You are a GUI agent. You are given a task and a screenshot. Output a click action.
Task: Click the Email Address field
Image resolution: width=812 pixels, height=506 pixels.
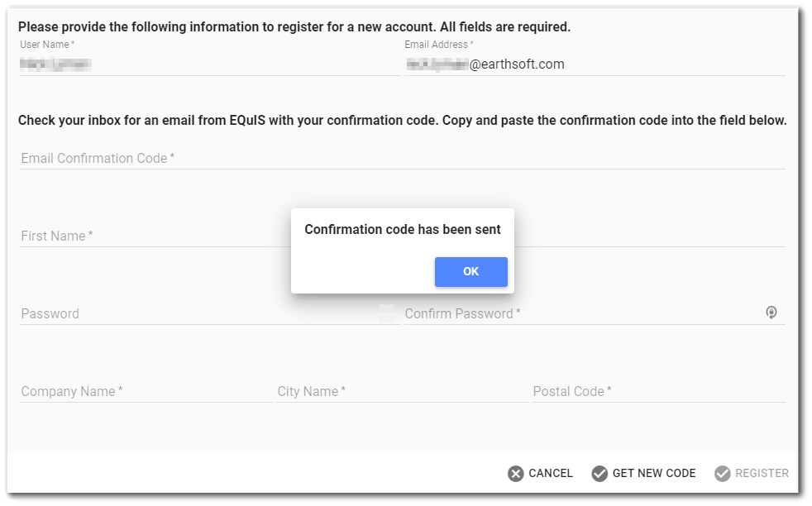(579, 64)
